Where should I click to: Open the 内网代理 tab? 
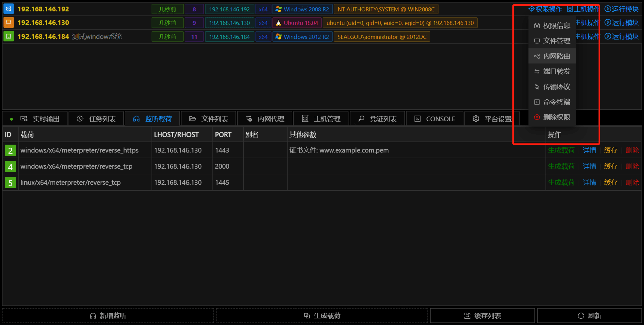[265, 119]
